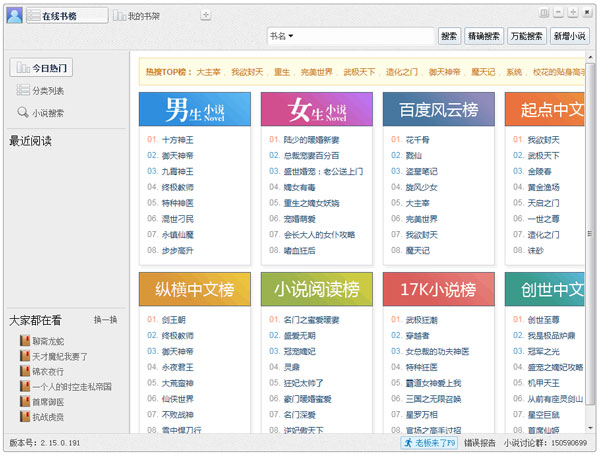Open 机甲天王 in 创世中文 list

pos(543,383)
